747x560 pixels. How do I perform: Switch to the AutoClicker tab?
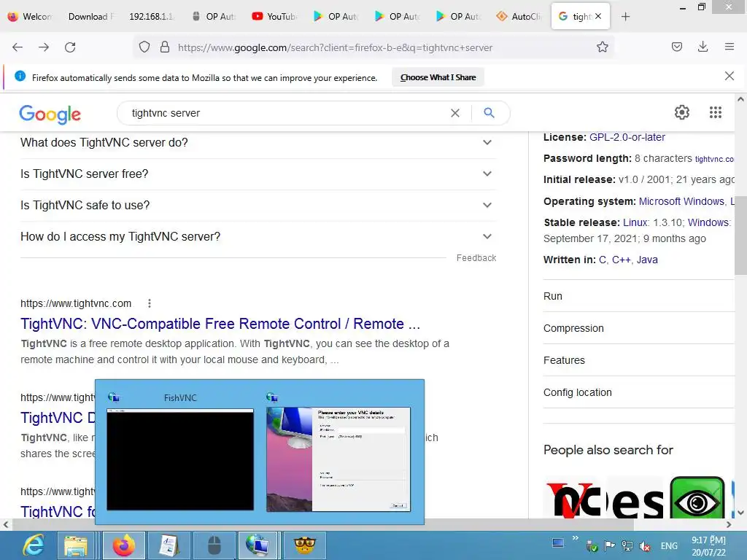(x=519, y=17)
